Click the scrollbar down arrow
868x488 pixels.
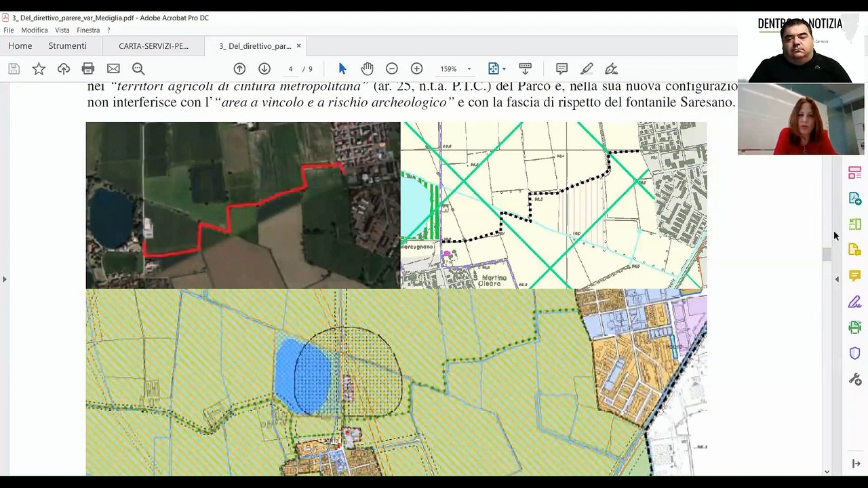pyautogui.click(x=827, y=472)
